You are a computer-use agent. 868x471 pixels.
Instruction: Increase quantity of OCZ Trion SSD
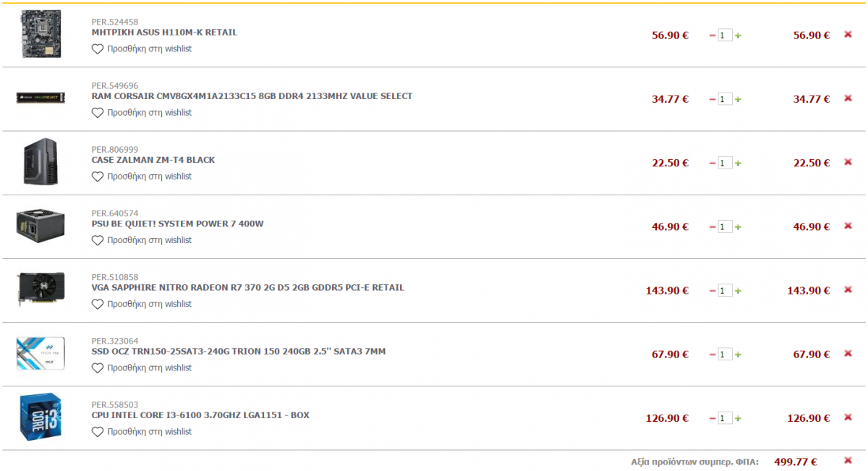(x=738, y=355)
